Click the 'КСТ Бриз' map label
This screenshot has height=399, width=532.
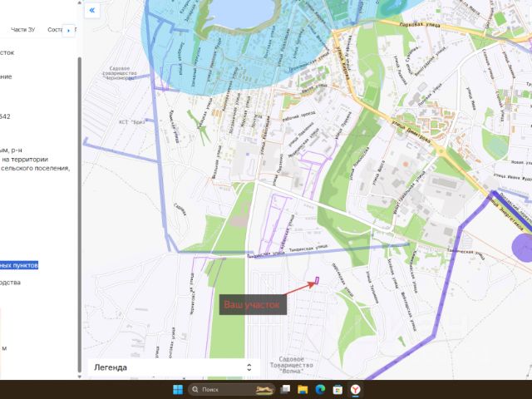(132, 122)
